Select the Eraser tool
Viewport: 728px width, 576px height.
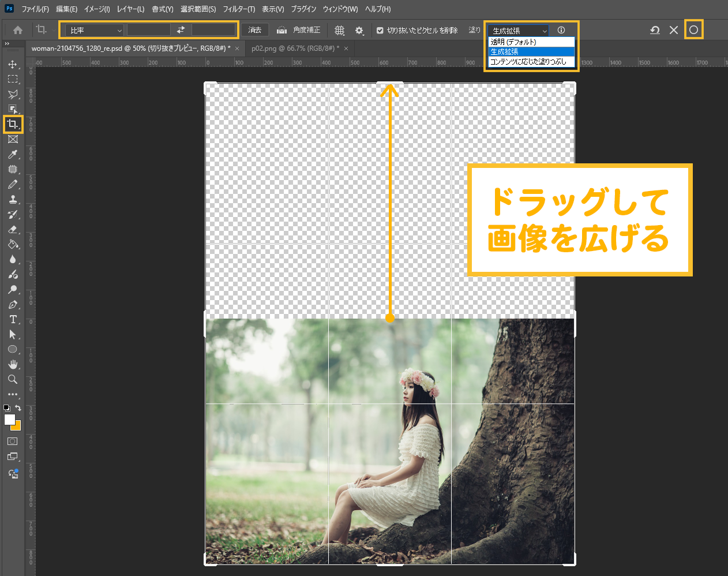[13, 229]
